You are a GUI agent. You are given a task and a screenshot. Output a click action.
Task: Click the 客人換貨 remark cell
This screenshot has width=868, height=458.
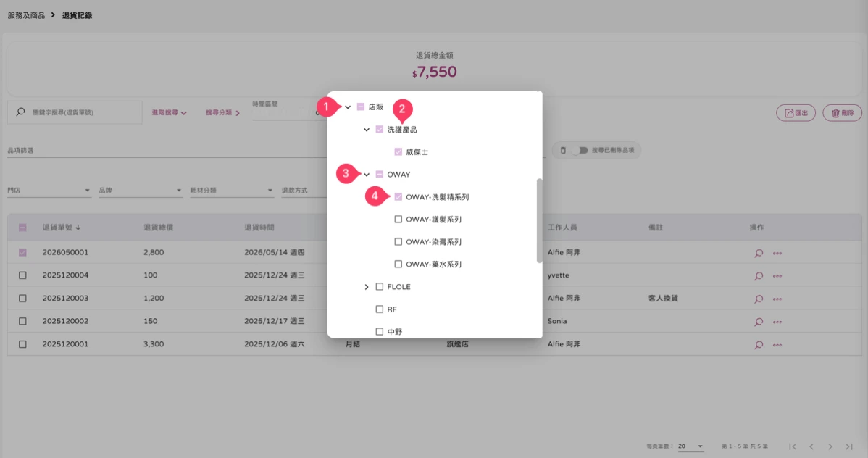[663, 299]
